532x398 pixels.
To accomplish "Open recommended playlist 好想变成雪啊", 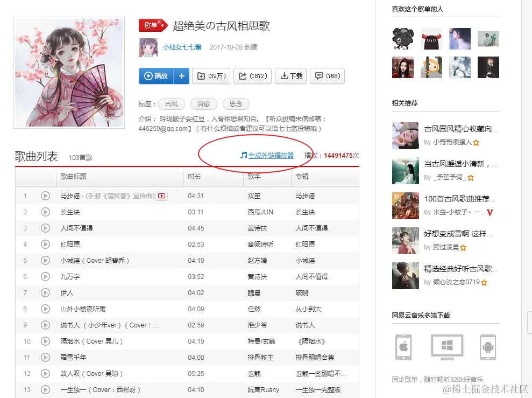I will coord(458,234).
